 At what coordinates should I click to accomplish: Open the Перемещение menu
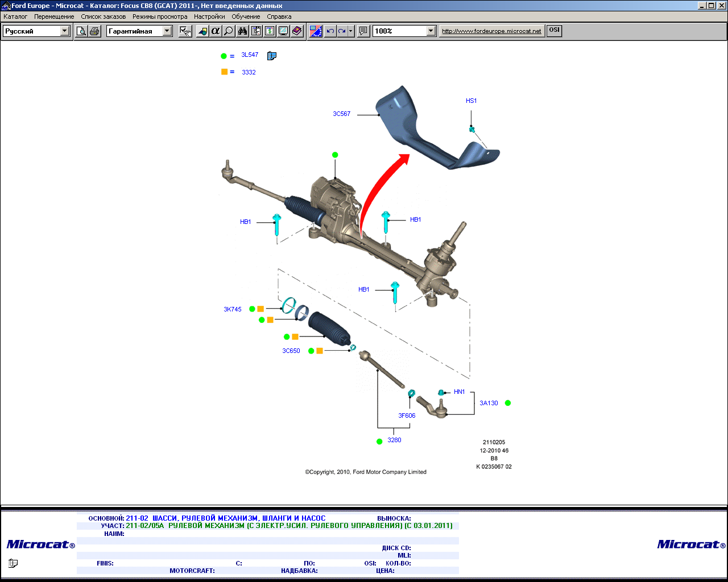[54, 16]
